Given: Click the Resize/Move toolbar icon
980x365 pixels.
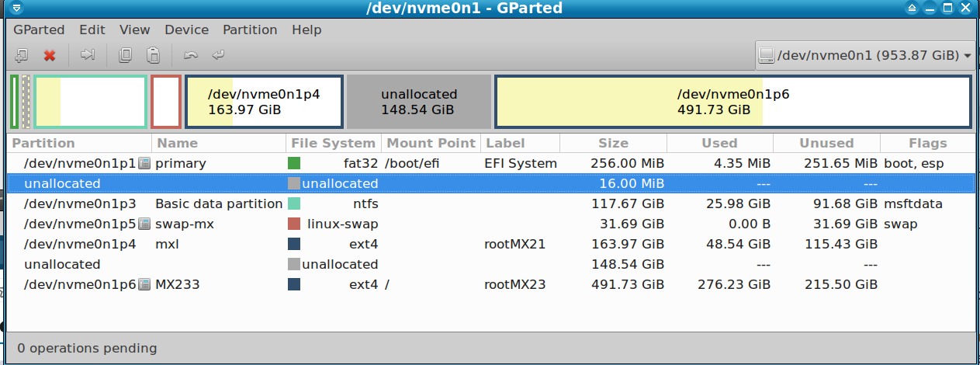Looking at the screenshot, I should 88,55.
